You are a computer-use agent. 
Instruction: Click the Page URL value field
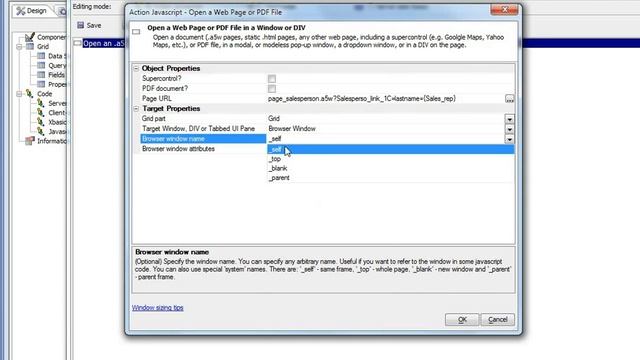point(386,98)
